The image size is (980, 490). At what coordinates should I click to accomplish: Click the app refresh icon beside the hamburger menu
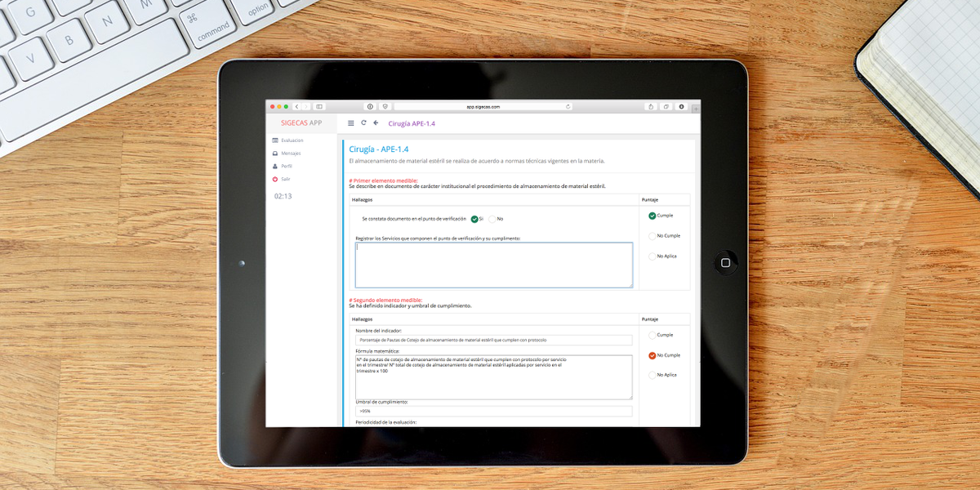tap(363, 123)
